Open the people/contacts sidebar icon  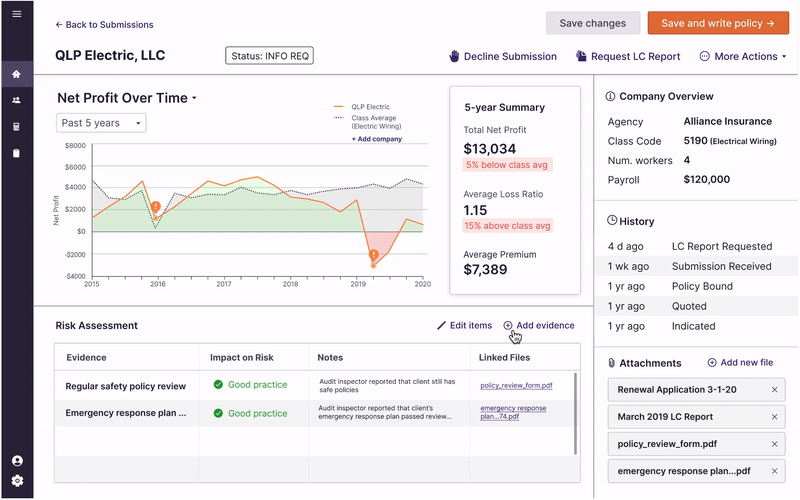[16, 101]
